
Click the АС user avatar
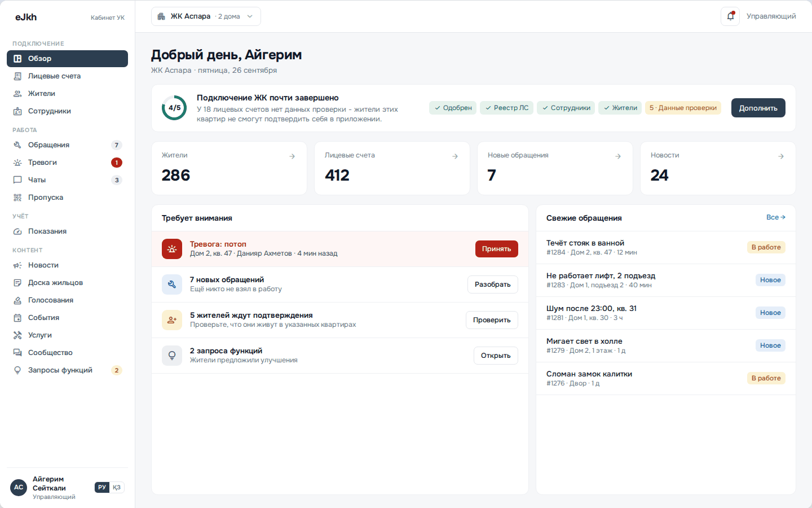[x=19, y=487]
